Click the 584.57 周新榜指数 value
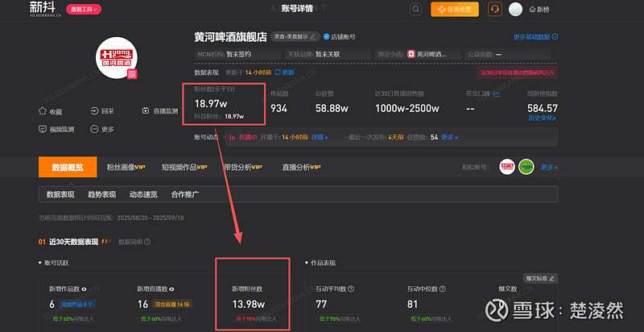Image resolution: width=644 pixels, height=332 pixels. (542, 109)
